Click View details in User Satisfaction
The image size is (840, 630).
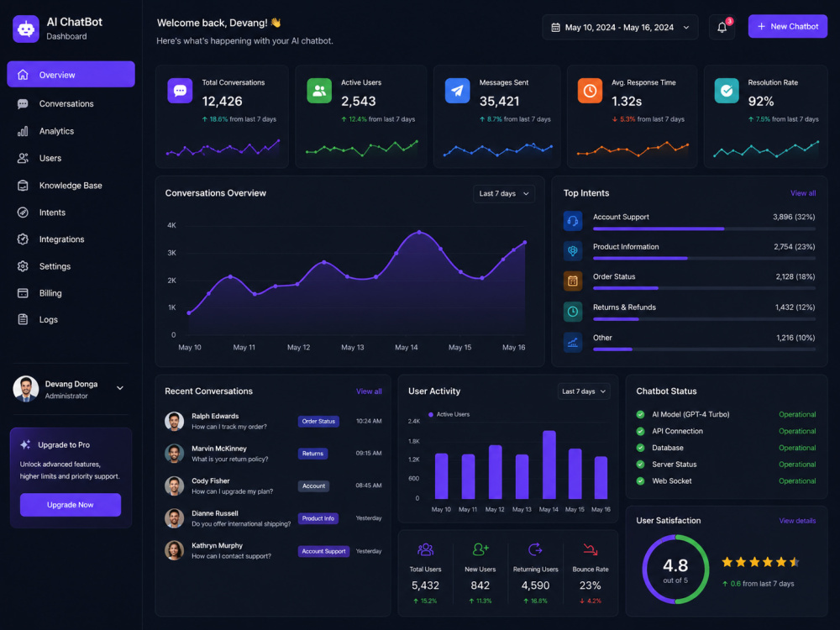(797, 521)
